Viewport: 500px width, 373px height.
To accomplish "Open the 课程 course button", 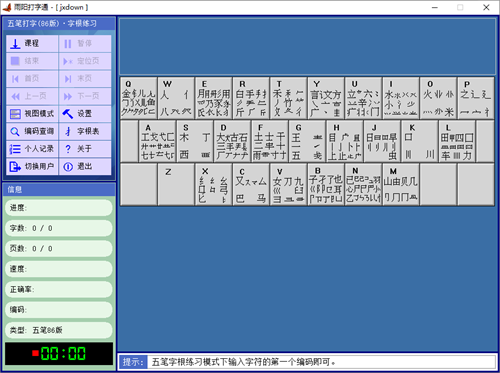I will tap(32, 43).
